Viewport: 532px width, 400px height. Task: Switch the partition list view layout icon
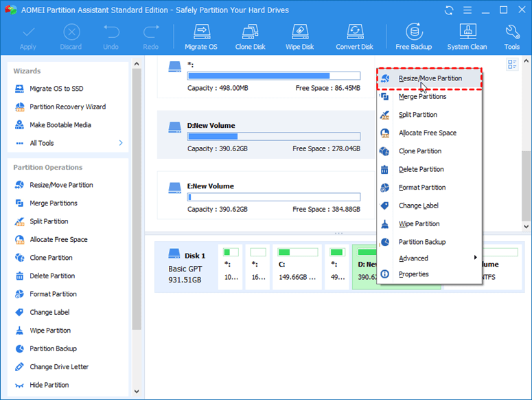(512, 64)
